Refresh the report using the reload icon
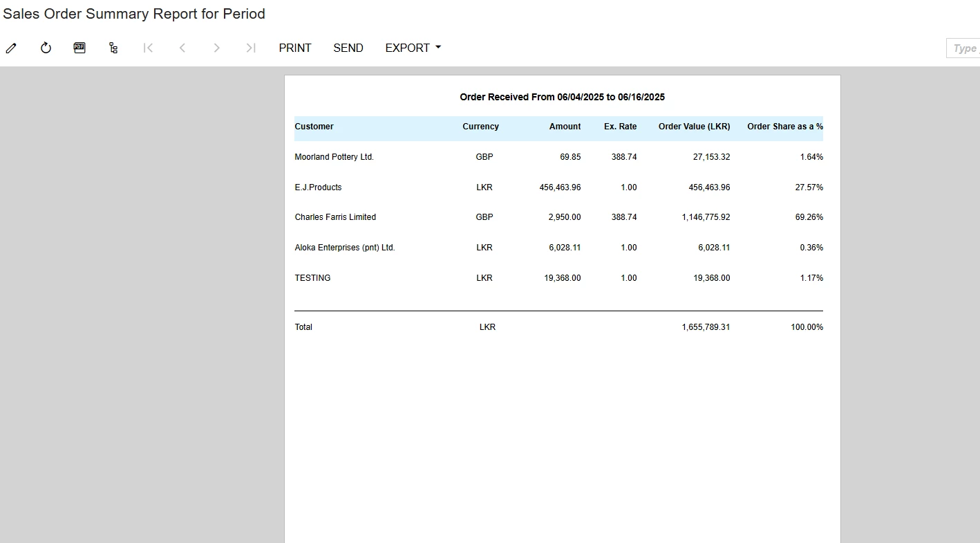Viewport: 980px width, 543px height. click(45, 48)
